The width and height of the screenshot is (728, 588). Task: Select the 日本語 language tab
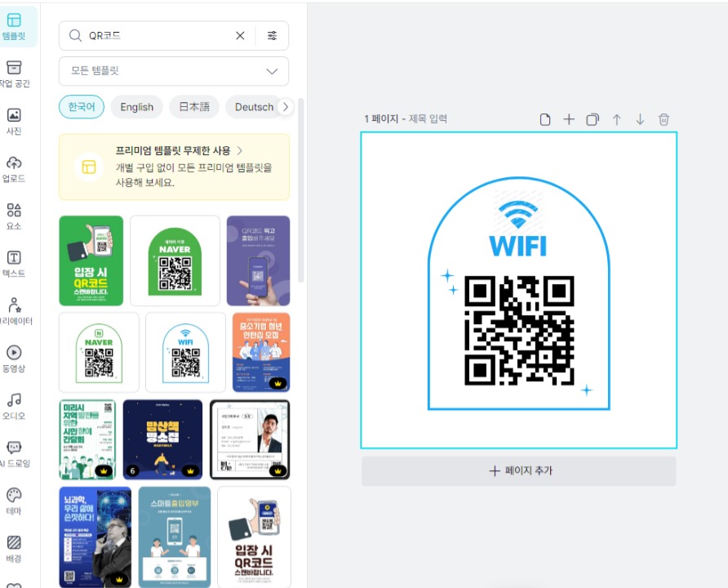tap(193, 106)
